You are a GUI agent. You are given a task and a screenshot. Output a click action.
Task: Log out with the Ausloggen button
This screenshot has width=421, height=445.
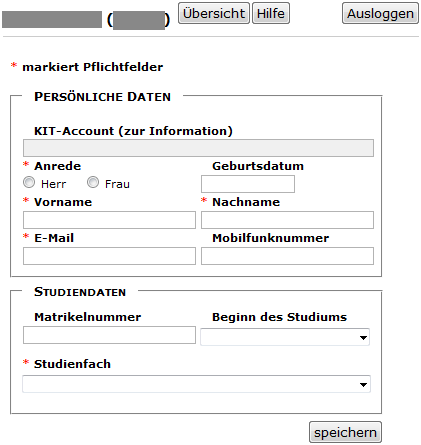pos(380,13)
